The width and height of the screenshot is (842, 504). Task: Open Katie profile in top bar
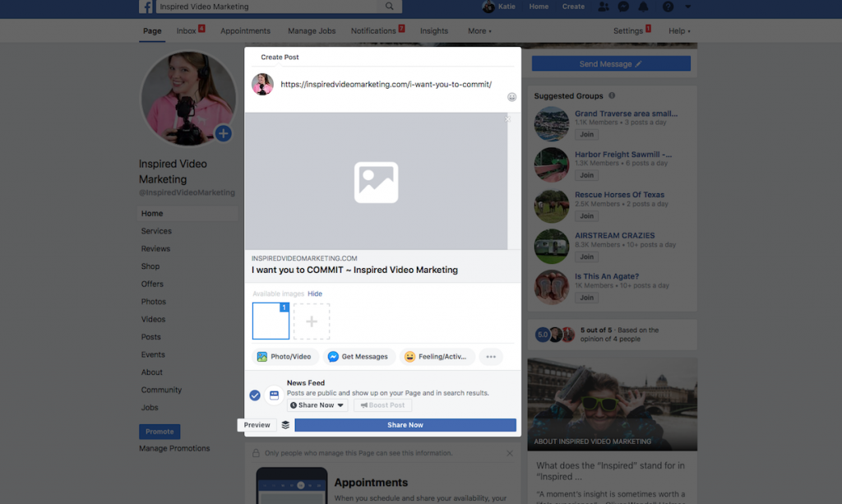pyautogui.click(x=499, y=7)
